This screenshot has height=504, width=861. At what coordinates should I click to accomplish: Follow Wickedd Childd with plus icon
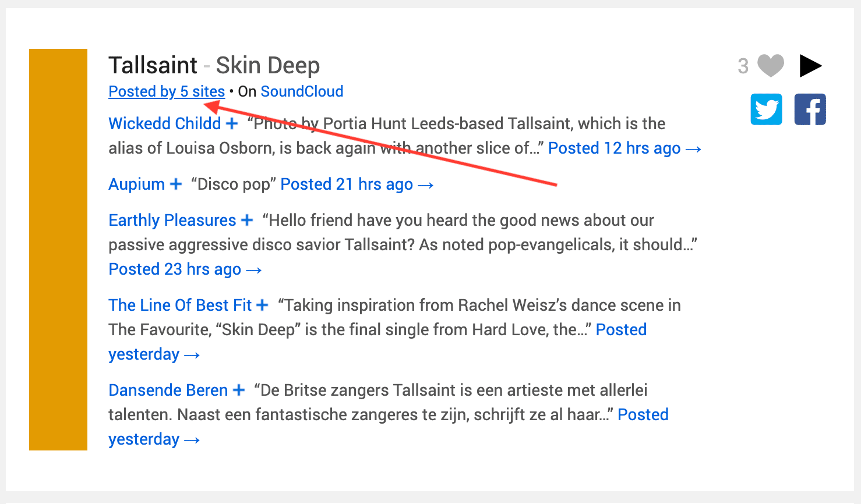pos(232,123)
